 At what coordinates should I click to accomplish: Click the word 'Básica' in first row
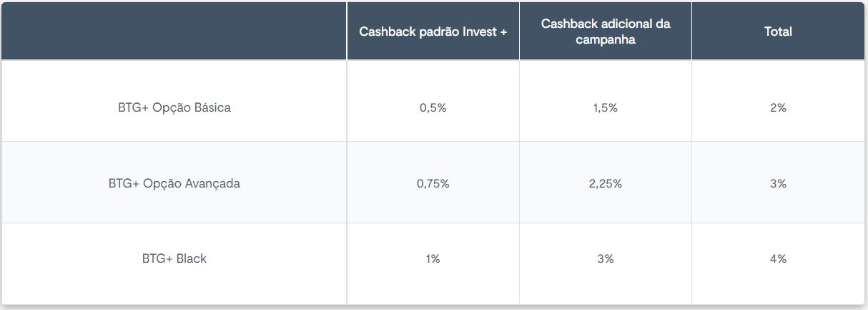click(x=213, y=107)
